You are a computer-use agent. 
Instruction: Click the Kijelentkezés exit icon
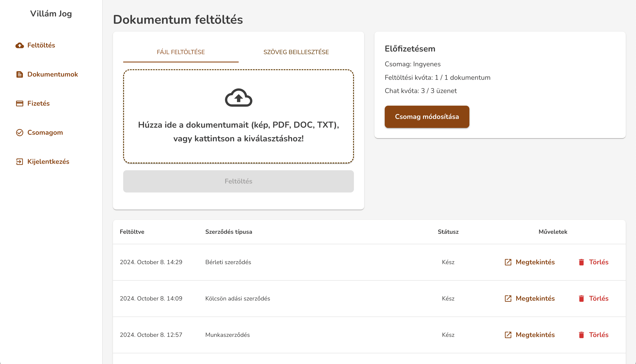(19, 162)
